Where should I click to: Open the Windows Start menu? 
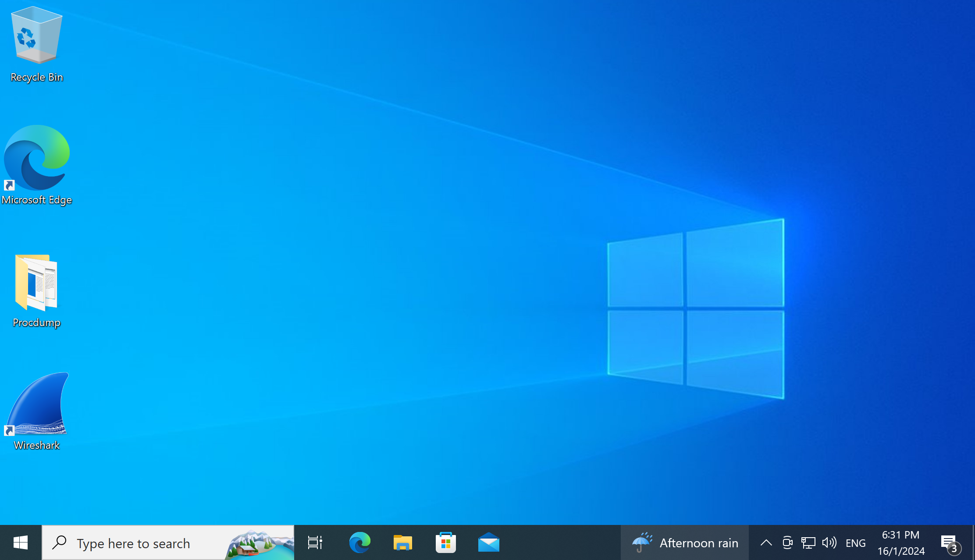point(21,542)
